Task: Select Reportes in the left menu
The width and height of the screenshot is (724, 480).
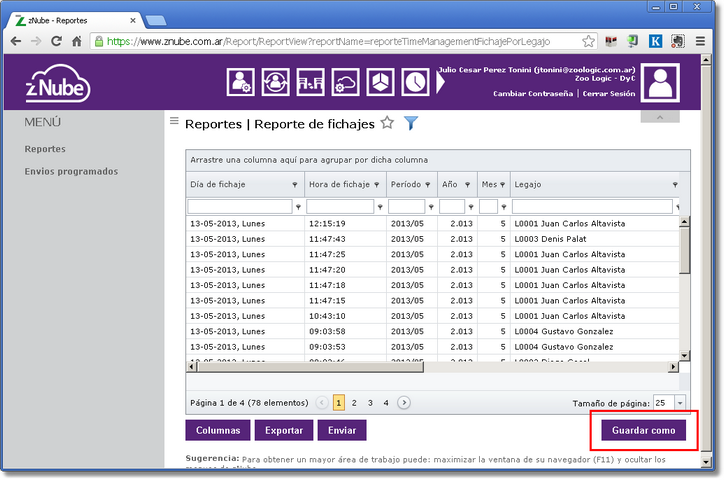Action: click(45, 149)
